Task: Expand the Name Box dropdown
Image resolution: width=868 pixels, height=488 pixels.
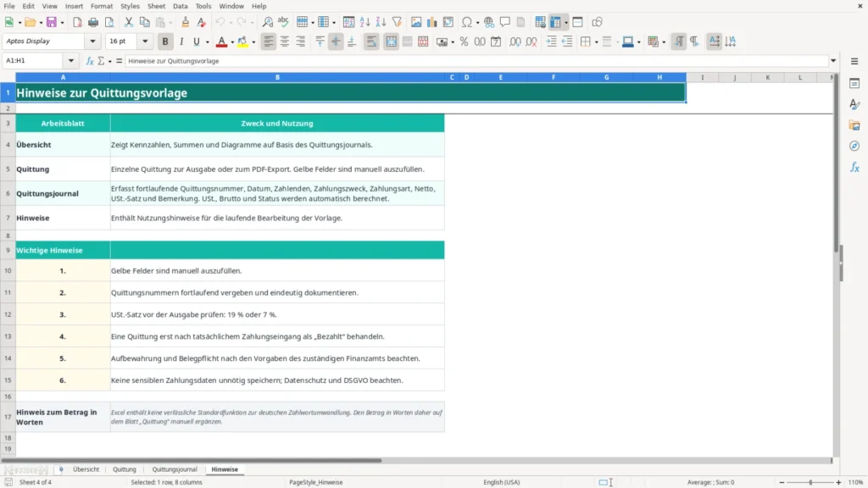Action: tap(71, 61)
